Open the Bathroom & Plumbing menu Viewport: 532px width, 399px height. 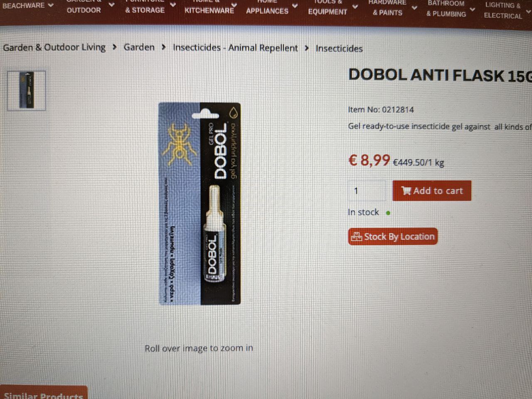[446, 9]
